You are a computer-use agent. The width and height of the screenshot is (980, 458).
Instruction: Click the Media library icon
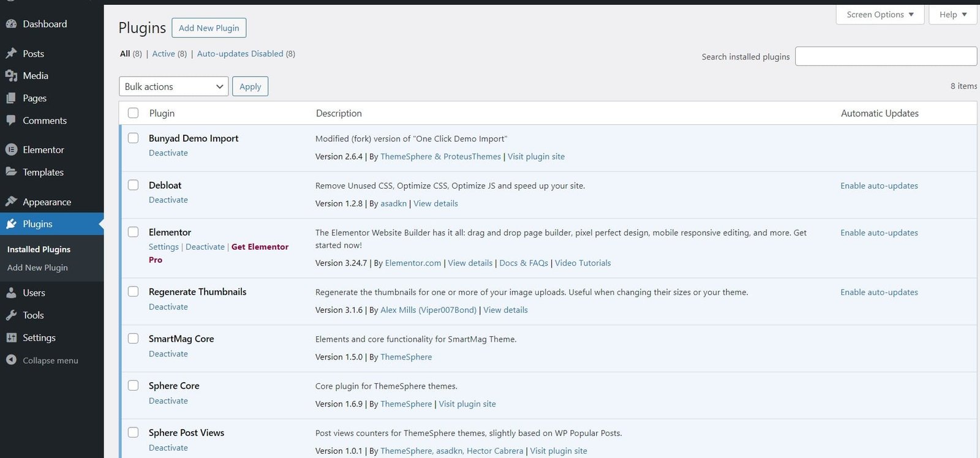[x=11, y=76]
